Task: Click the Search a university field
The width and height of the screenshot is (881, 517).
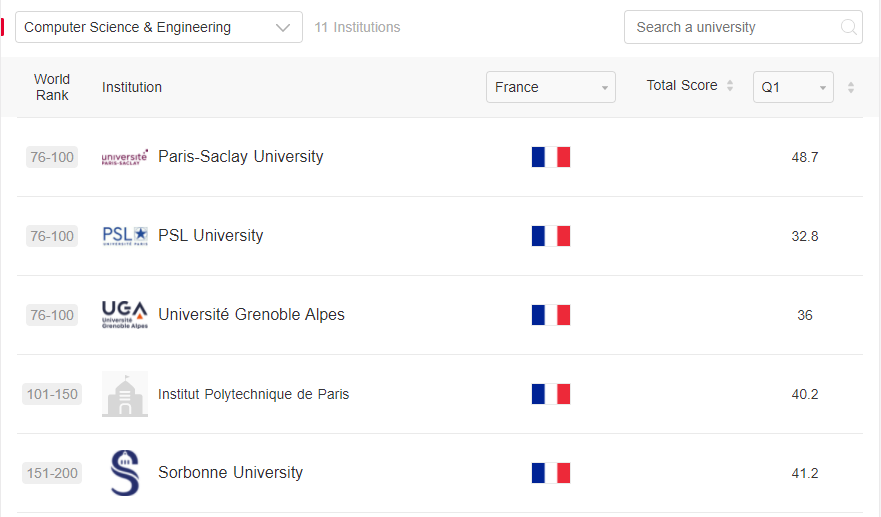Action: coord(743,27)
